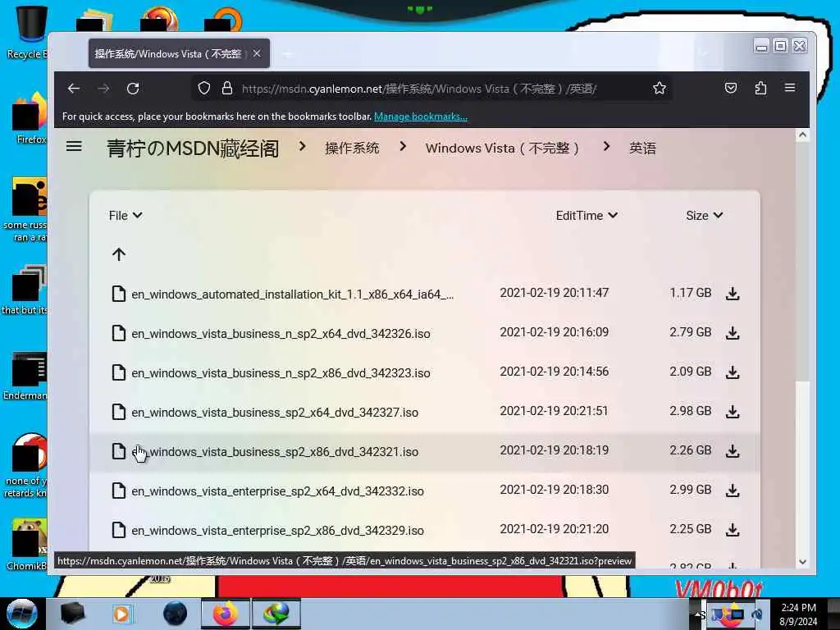This screenshot has height=630, width=840.
Task: Open en_windows_vista_enterprise_sp2_x86_dvd_342329.iso file
Action: pos(277,531)
